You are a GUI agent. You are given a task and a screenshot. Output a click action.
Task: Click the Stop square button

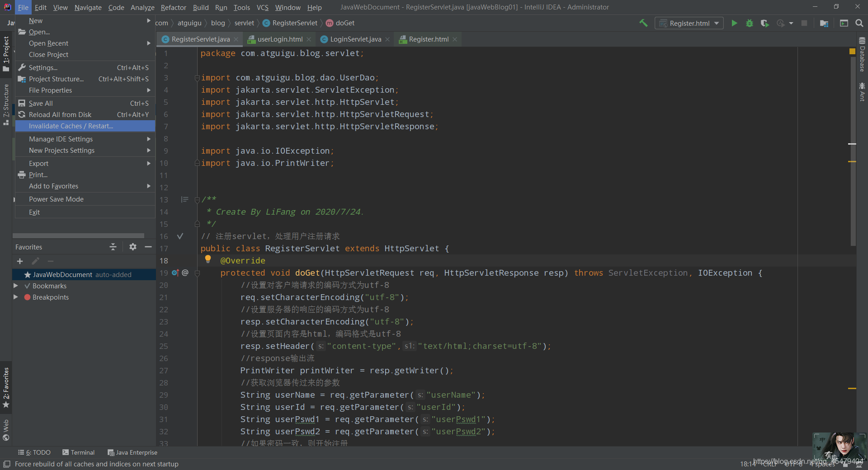804,23
